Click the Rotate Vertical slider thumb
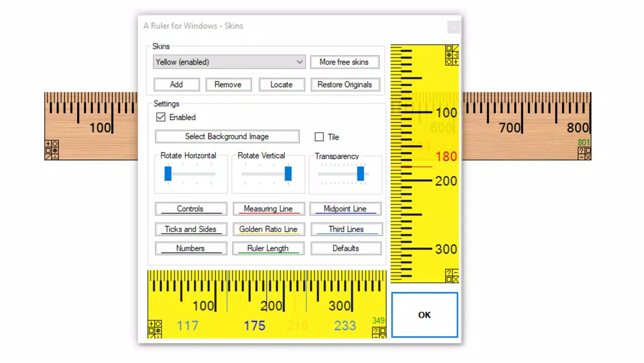 click(288, 173)
